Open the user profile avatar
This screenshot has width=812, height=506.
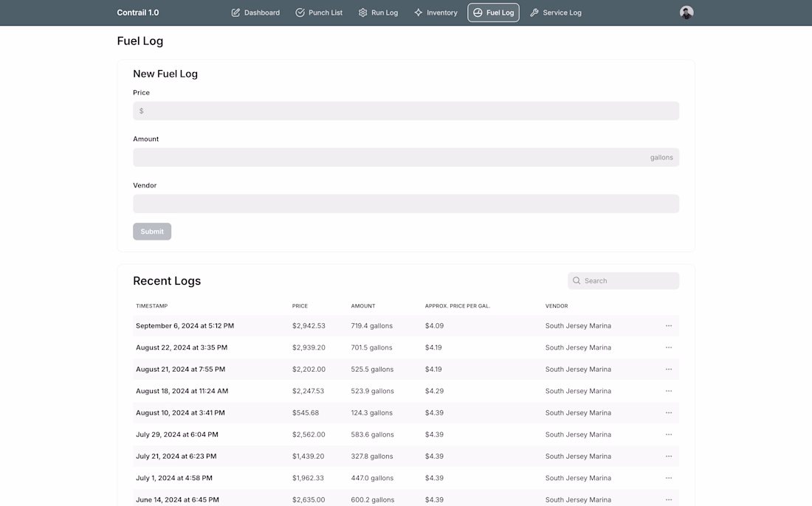pos(687,13)
